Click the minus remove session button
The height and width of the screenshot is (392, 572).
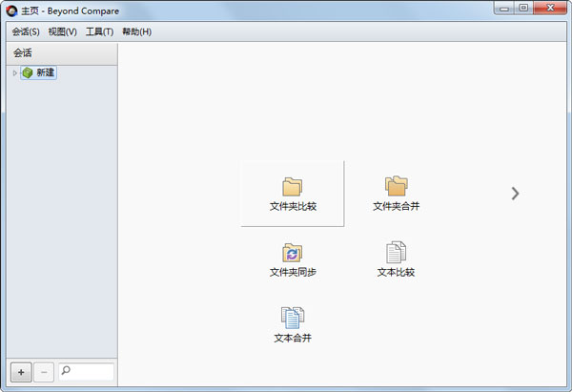tap(44, 372)
